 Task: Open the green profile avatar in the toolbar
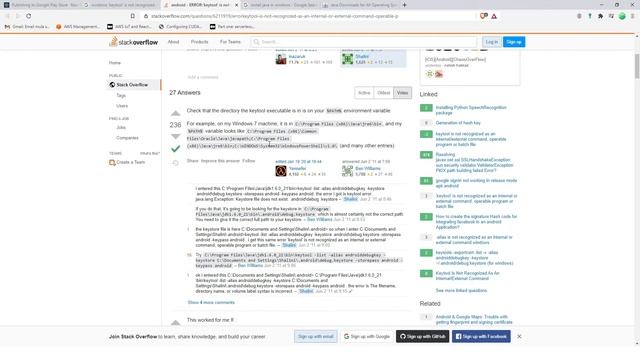click(622, 16)
